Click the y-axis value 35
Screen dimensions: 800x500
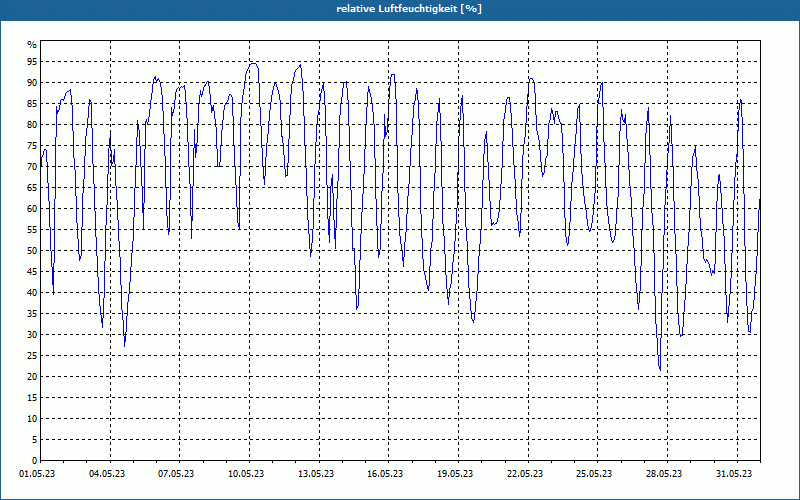(32, 313)
